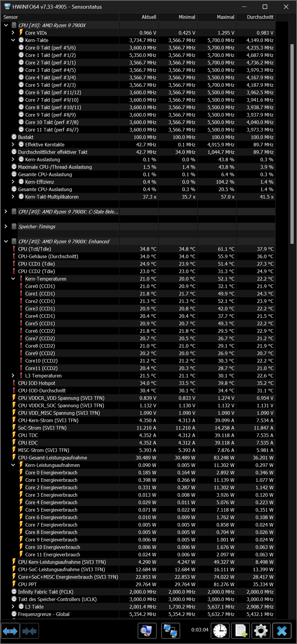Open the summary monitor with magnifier icon

[147, 631]
